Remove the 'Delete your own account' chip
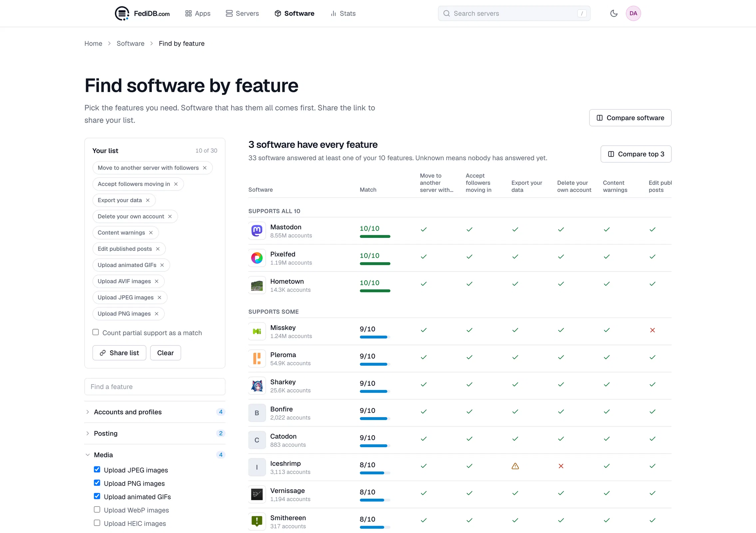This screenshot has width=756, height=533. (x=170, y=217)
